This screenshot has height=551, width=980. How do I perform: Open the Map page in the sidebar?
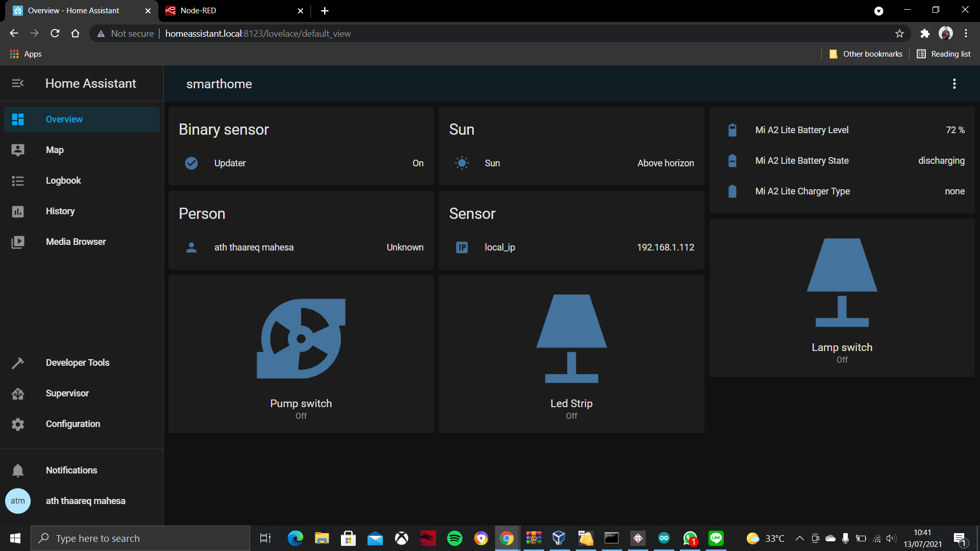pyautogui.click(x=82, y=150)
